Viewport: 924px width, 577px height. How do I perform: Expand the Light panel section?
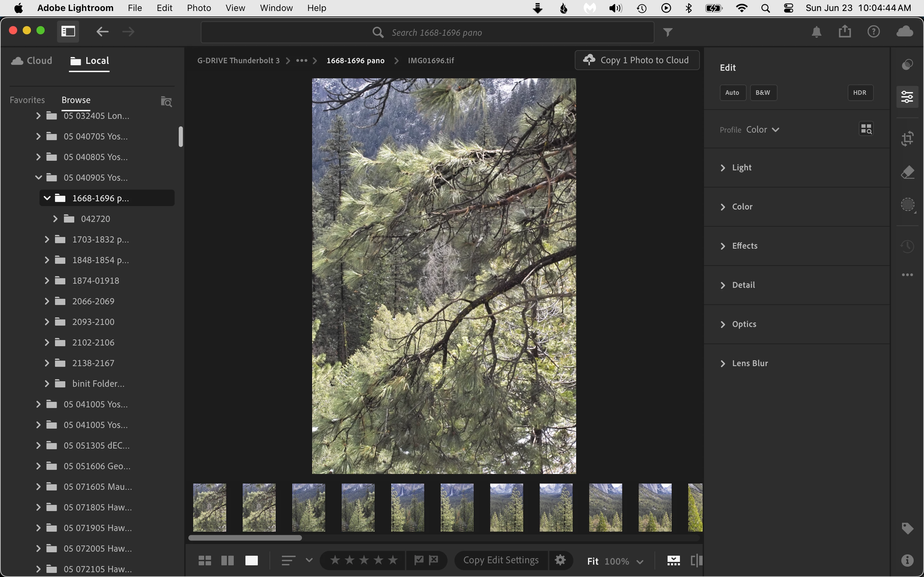pyautogui.click(x=741, y=168)
